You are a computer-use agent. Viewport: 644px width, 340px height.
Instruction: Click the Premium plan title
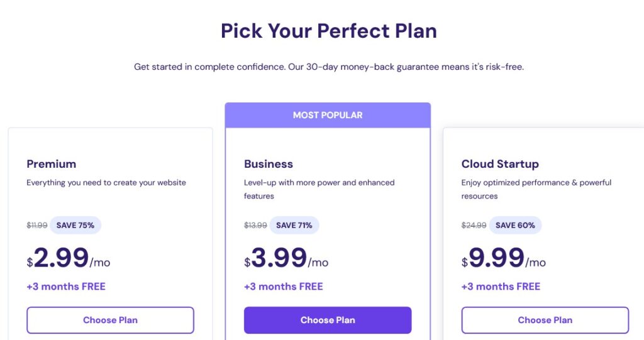pyautogui.click(x=52, y=164)
